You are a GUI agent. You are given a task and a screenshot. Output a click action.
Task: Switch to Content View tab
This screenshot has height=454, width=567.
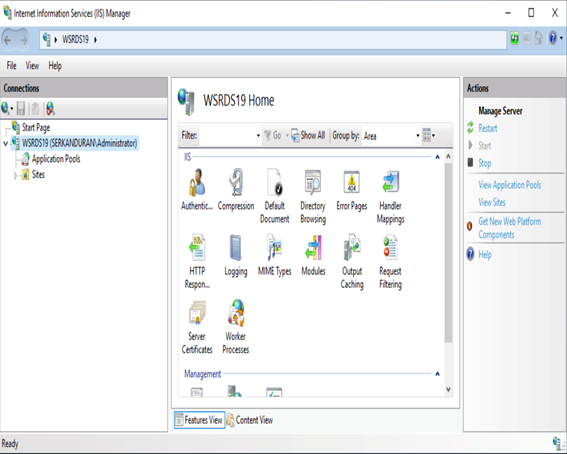point(250,420)
